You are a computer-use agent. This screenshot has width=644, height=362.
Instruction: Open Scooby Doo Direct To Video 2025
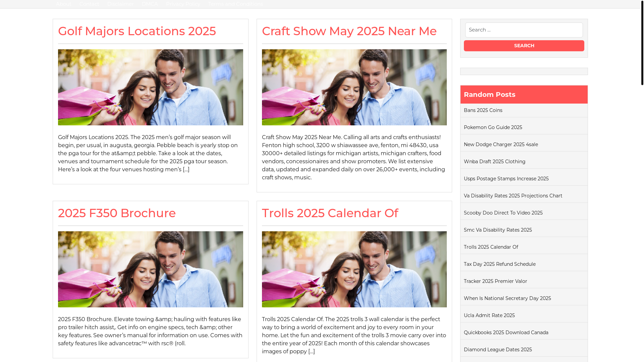pos(503,213)
